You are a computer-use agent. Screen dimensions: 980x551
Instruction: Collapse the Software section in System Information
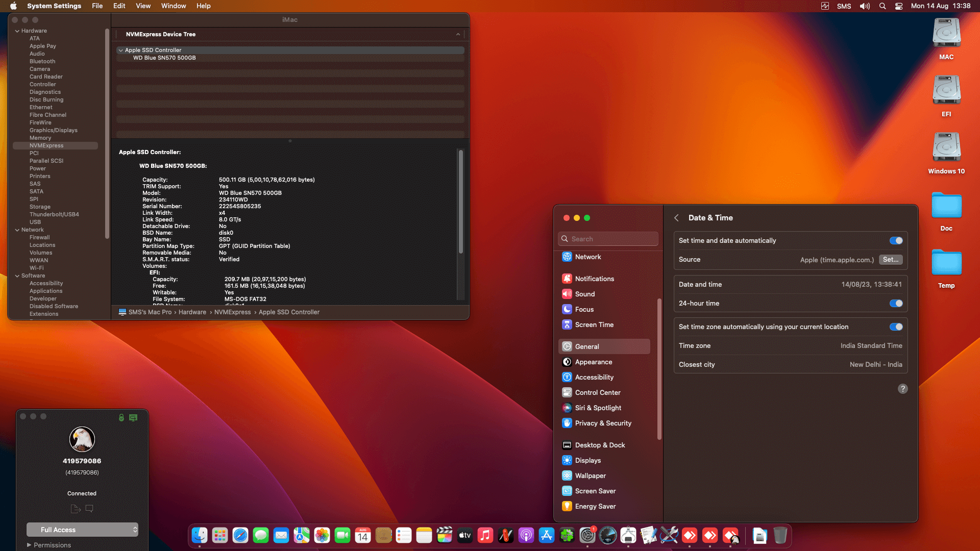17,276
